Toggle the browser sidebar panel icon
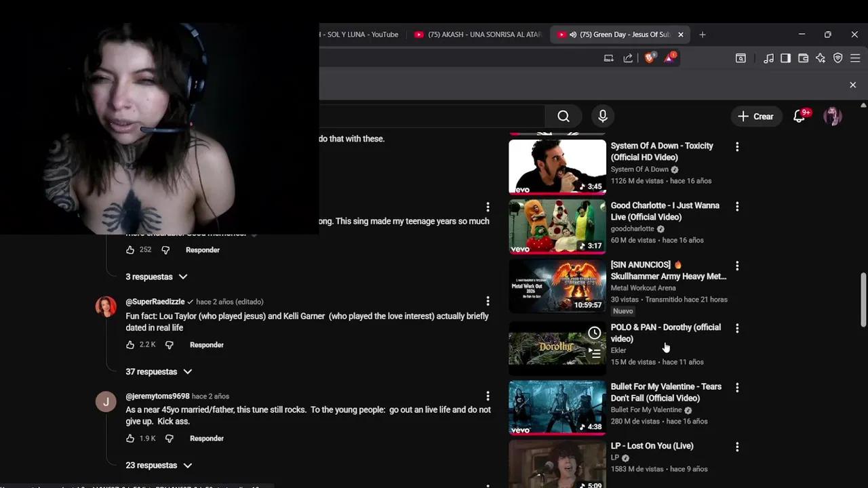The width and height of the screenshot is (868, 488). [785, 58]
